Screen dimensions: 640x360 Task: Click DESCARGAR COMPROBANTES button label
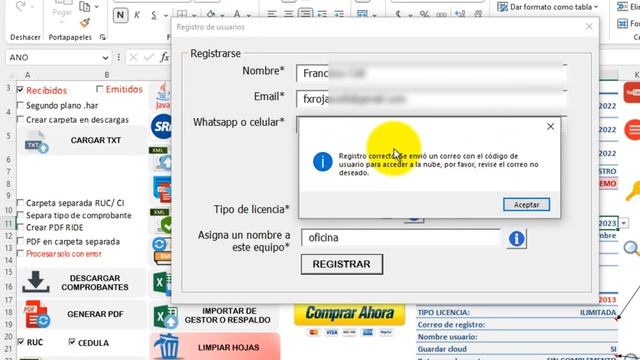(95, 282)
